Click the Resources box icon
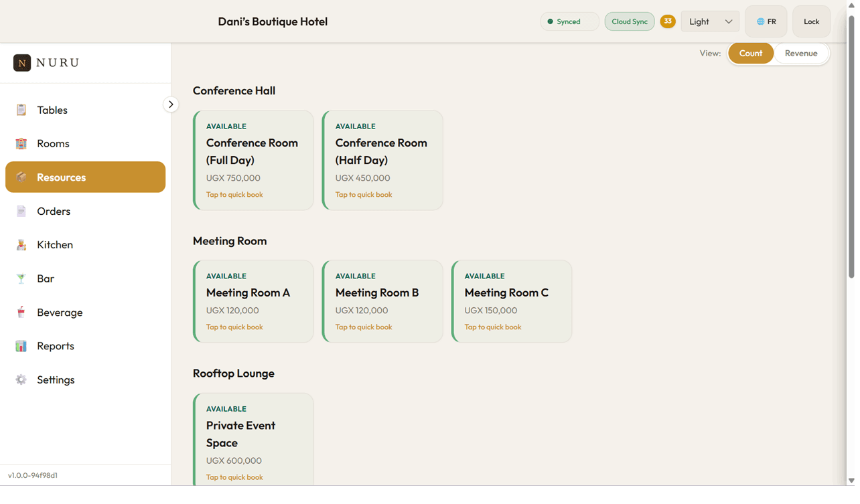The image size is (860, 504). 21,177
